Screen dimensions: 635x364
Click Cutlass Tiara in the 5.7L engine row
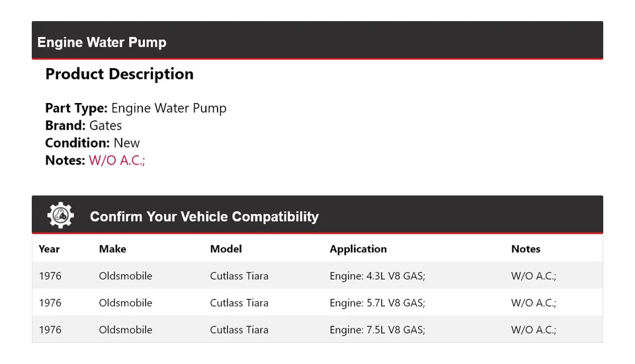click(239, 303)
